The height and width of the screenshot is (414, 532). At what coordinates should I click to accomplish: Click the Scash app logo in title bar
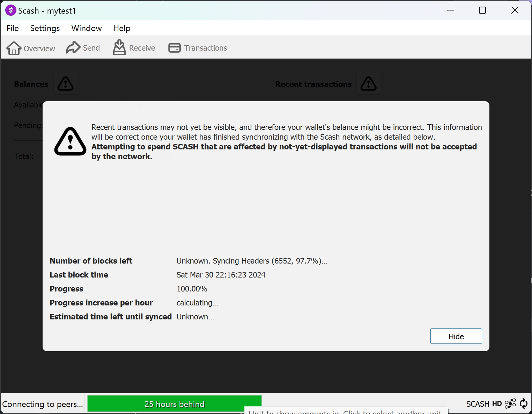[11, 10]
